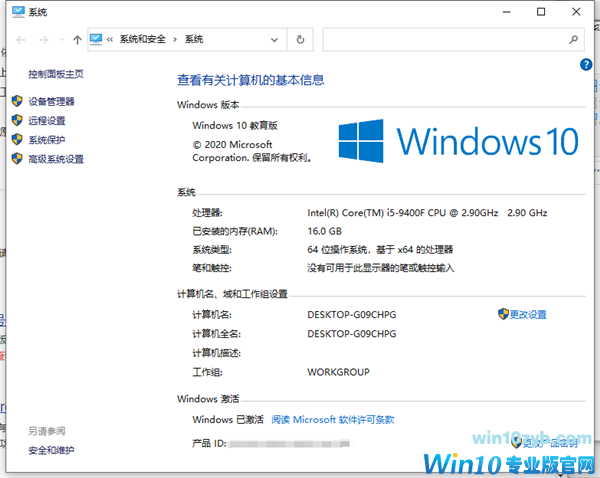Click the shield icon beside 高级系统设置
Image resolution: width=600 pixels, height=478 pixels.
tap(17, 158)
